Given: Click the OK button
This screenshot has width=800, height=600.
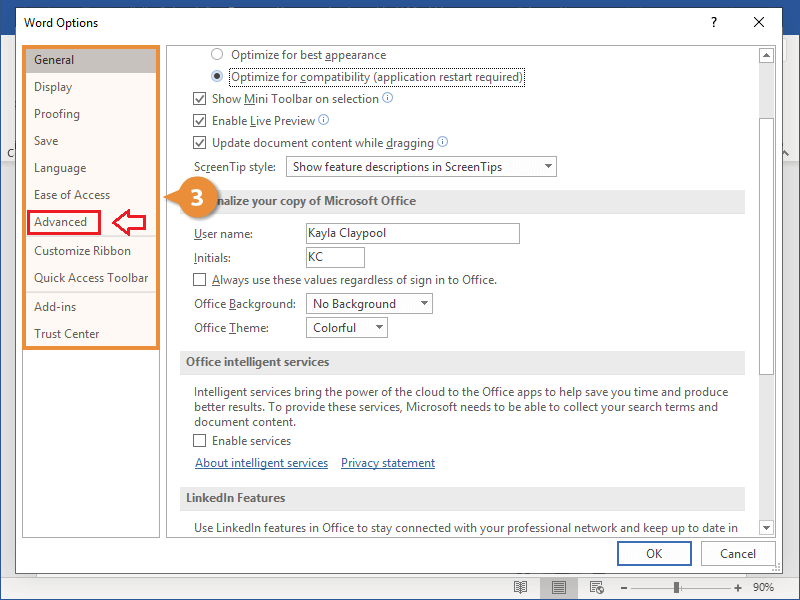Looking at the screenshot, I should point(654,554).
